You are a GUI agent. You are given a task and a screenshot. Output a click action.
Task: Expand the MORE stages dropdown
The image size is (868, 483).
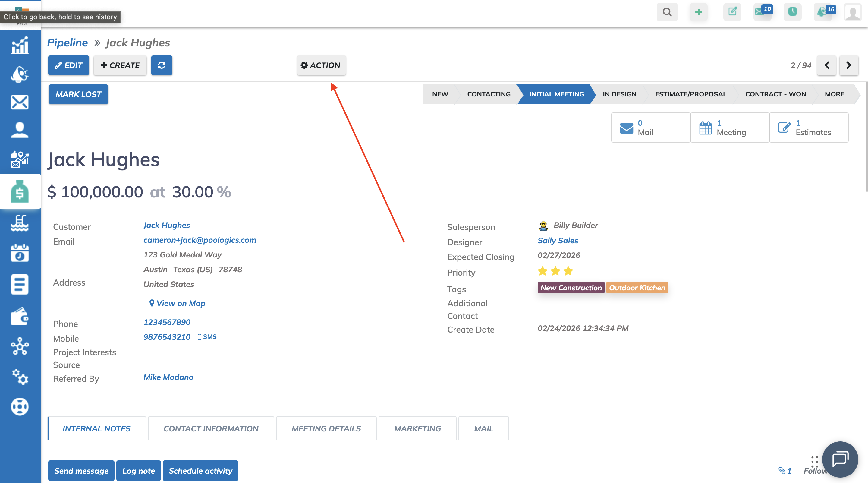tap(834, 94)
